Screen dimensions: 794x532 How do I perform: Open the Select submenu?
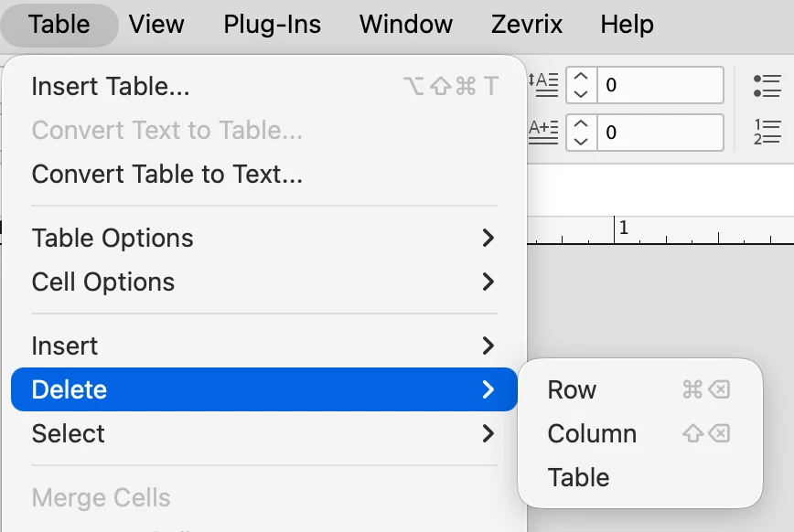click(263, 433)
